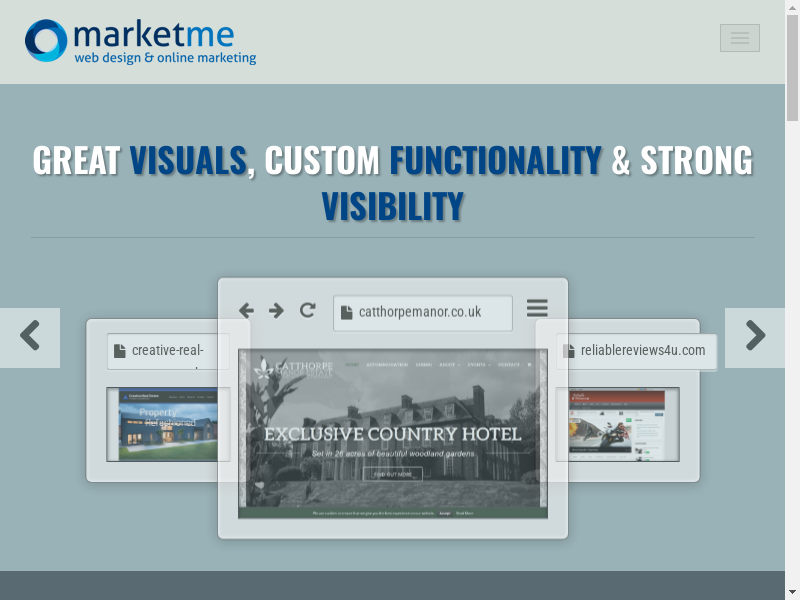800x600 pixels.
Task: Click the marketme swirl logo icon
Action: pyautogui.click(x=46, y=41)
